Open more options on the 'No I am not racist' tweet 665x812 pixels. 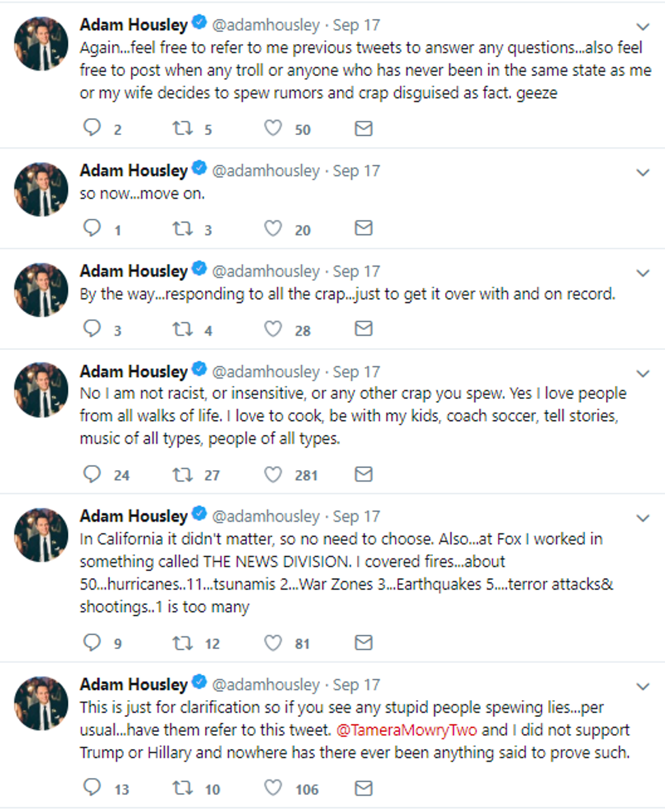(643, 373)
